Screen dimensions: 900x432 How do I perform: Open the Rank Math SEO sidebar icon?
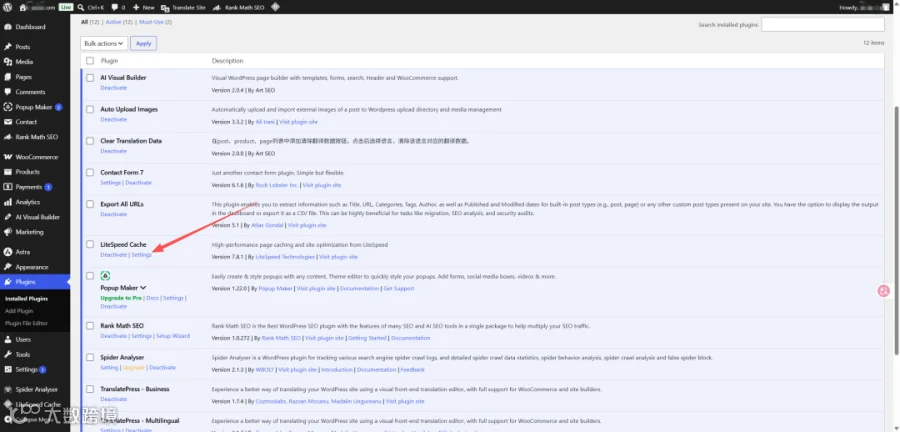[x=7, y=137]
